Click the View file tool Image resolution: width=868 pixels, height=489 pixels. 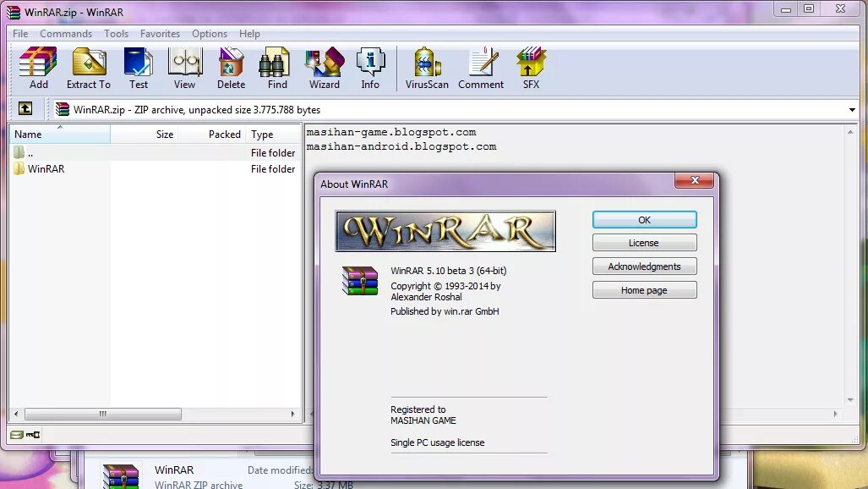[184, 68]
